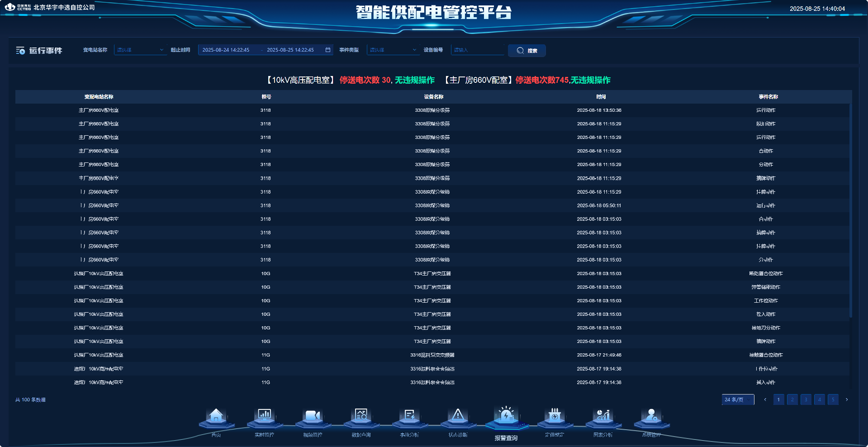Image resolution: width=868 pixels, height=447 pixels.
Task: Click the 设备编号 device number input field
Action: [x=477, y=50]
